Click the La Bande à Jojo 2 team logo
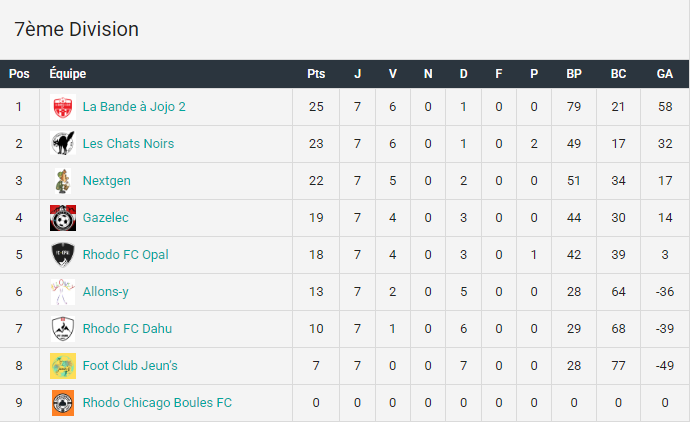692x429 pixels. coord(63,107)
